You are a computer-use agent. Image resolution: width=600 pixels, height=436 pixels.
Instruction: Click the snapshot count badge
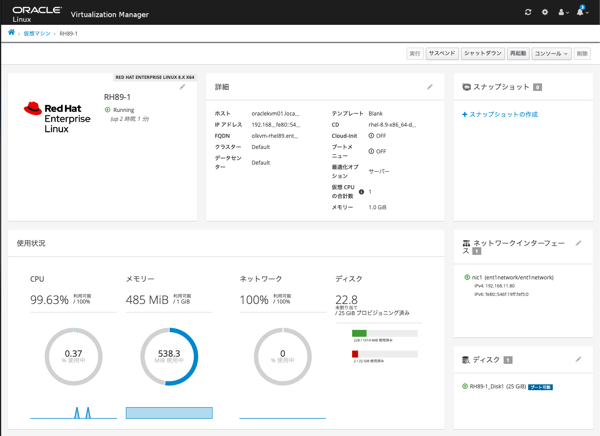click(x=538, y=87)
